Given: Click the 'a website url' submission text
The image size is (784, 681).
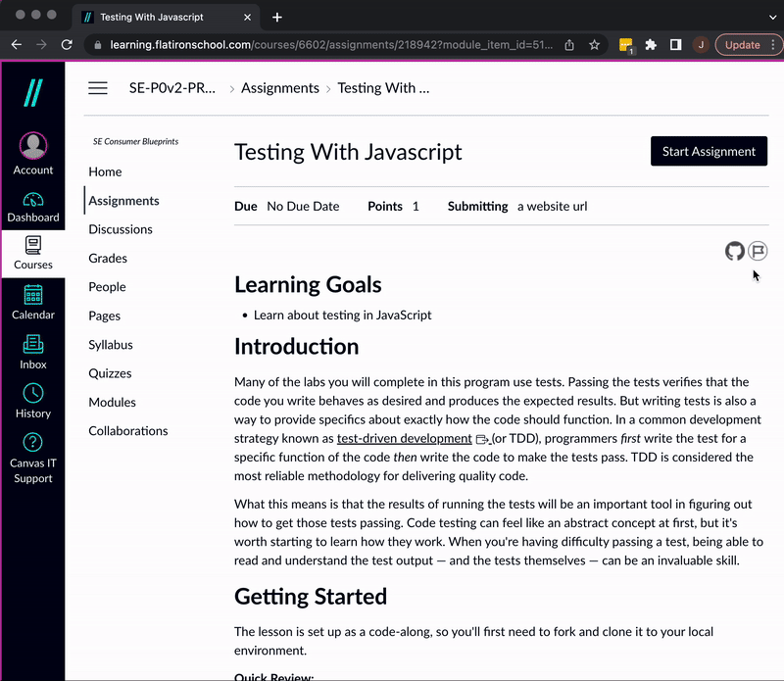Looking at the screenshot, I should [x=552, y=207].
